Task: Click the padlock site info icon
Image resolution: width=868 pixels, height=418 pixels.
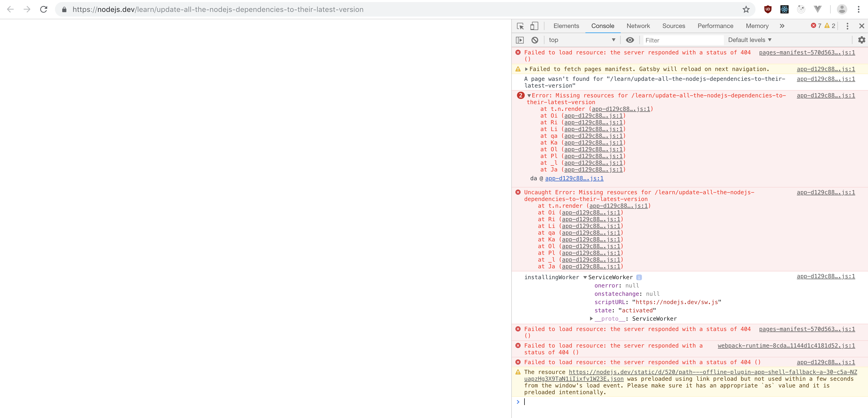Action: point(64,10)
